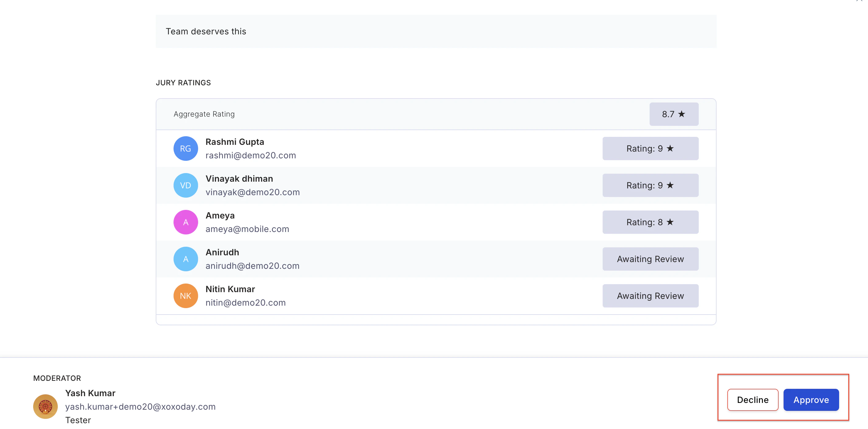Viewport: 868px width, 429px height.
Task: Click the MODERATOR heading
Action: pyautogui.click(x=57, y=378)
